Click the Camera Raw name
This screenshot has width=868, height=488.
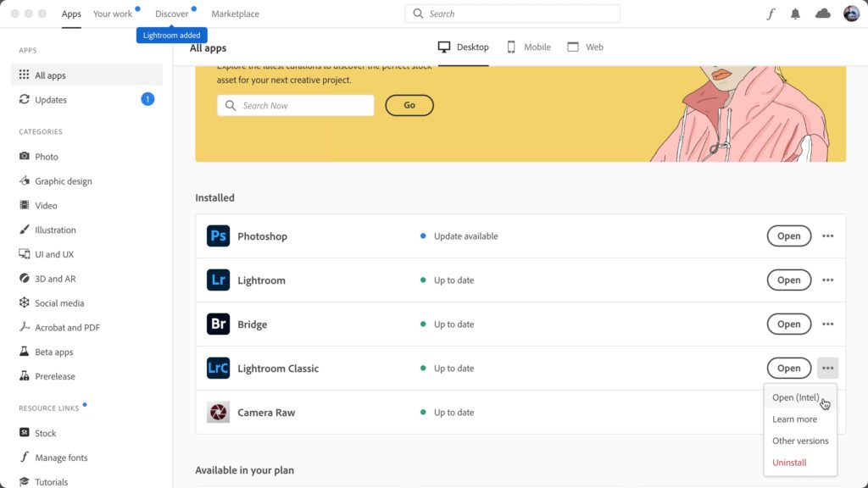[x=266, y=413]
